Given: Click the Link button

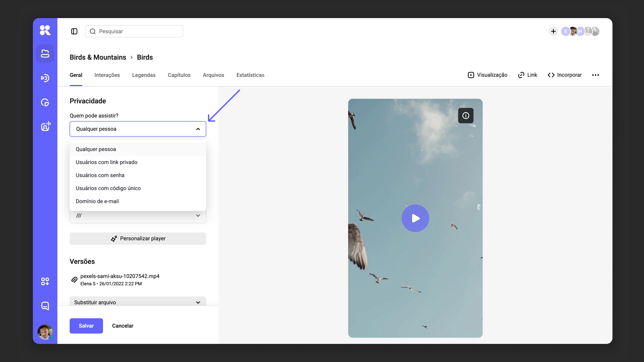Looking at the screenshot, I should (527, 75).
